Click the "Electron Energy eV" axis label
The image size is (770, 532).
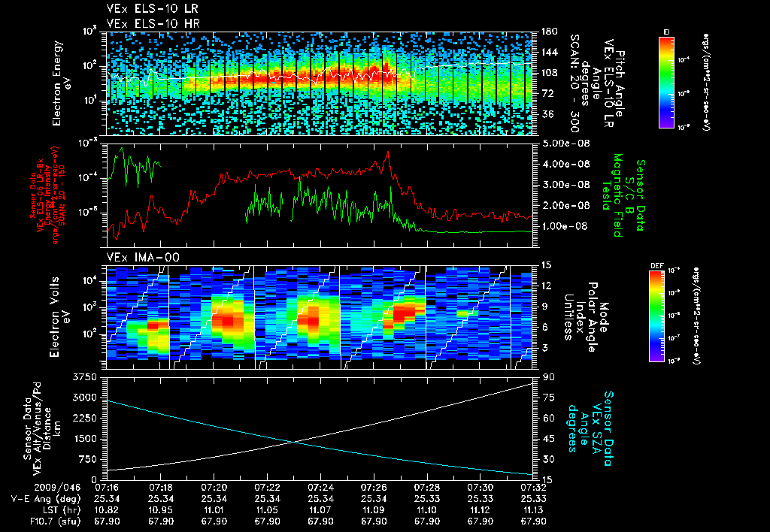point(61,83)
